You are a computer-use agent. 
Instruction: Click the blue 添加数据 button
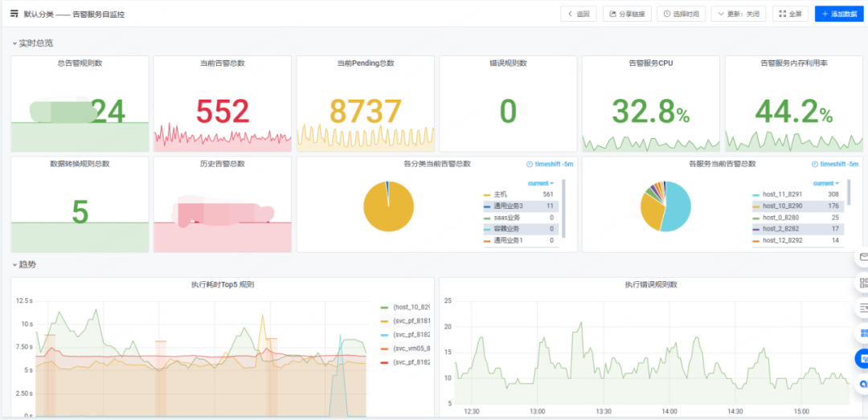tap(839, 14)
